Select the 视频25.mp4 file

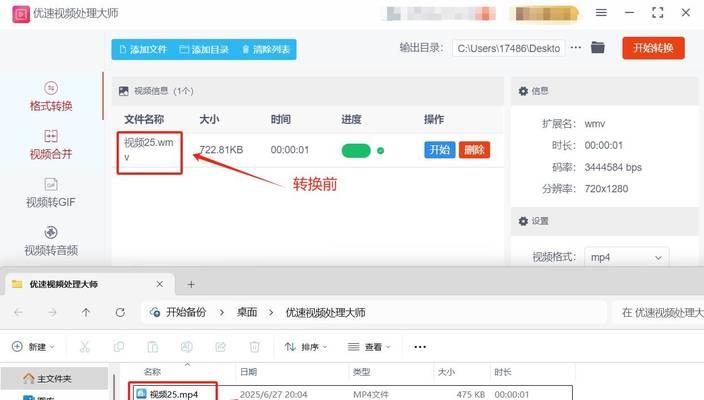(174, 395)
